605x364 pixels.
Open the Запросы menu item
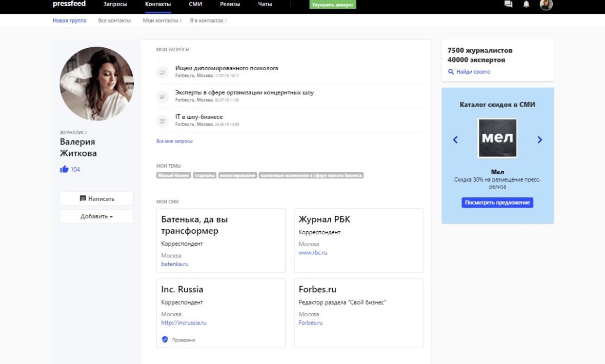click(115, 4)
